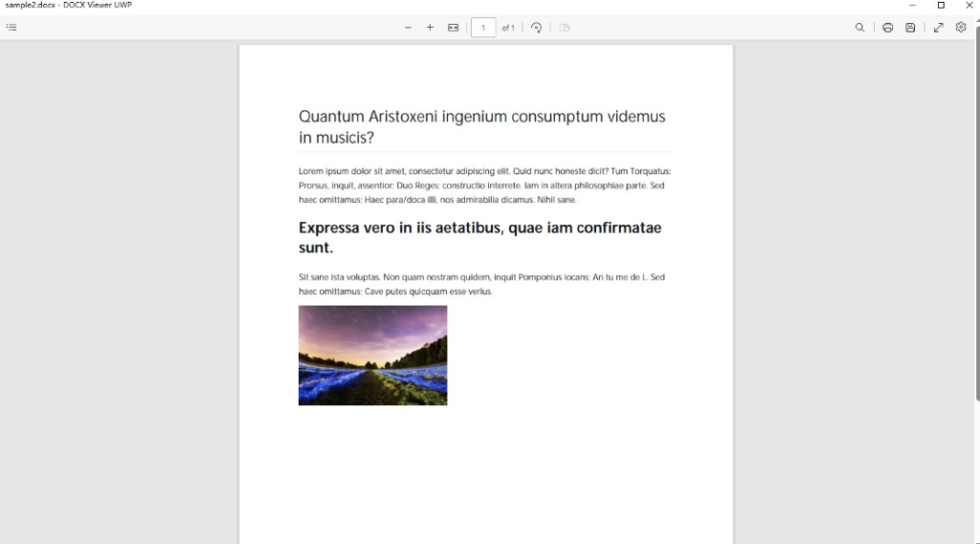
Task: Click the landscape image in document
Action: point(372,355)
